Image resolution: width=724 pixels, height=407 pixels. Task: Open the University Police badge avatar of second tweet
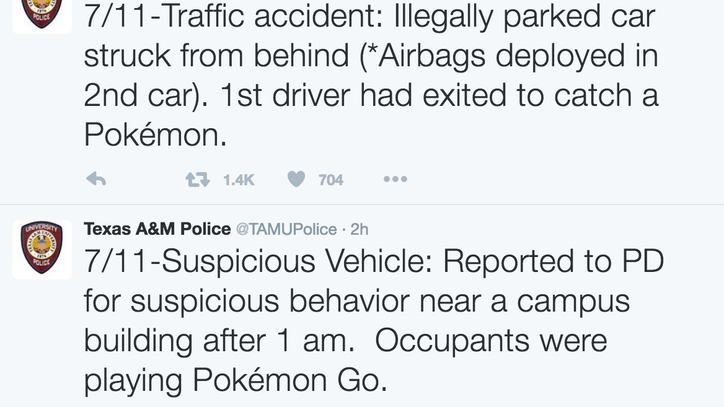coord(41,249)
